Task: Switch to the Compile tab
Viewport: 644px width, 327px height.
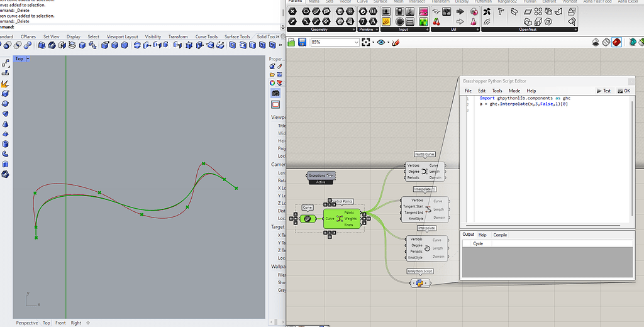Action: click(x=500, y=235)
